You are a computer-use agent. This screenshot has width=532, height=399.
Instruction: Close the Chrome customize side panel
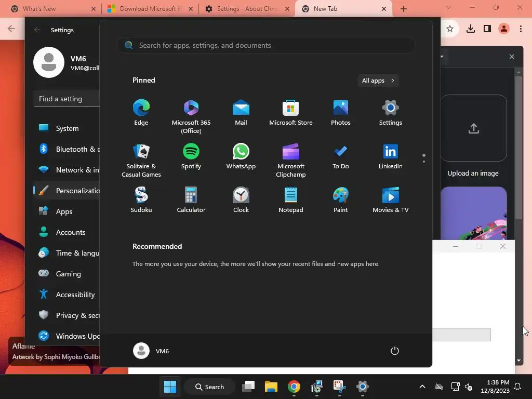(512, 57)
